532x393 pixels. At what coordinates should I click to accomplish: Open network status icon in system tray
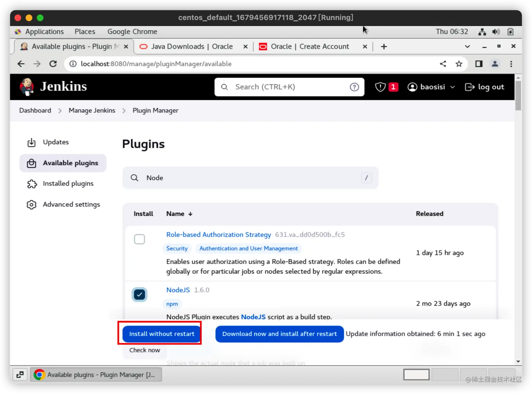click(482, 32)
